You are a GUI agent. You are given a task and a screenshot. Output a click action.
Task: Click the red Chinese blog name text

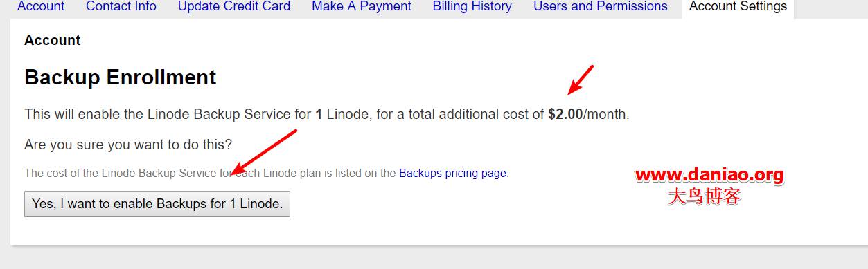tap(705, 197)
